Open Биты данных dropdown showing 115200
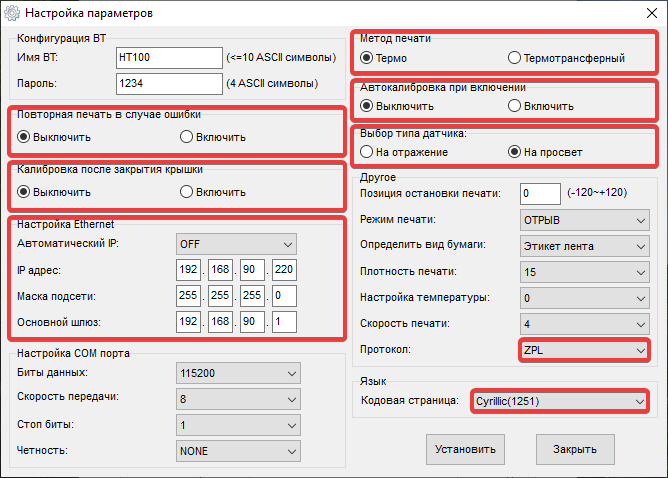 [x=238, y=373]
